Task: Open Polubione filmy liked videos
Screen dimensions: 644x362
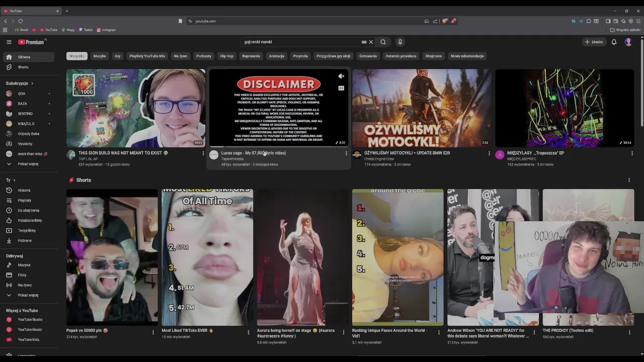Action: tap(29, 220)
